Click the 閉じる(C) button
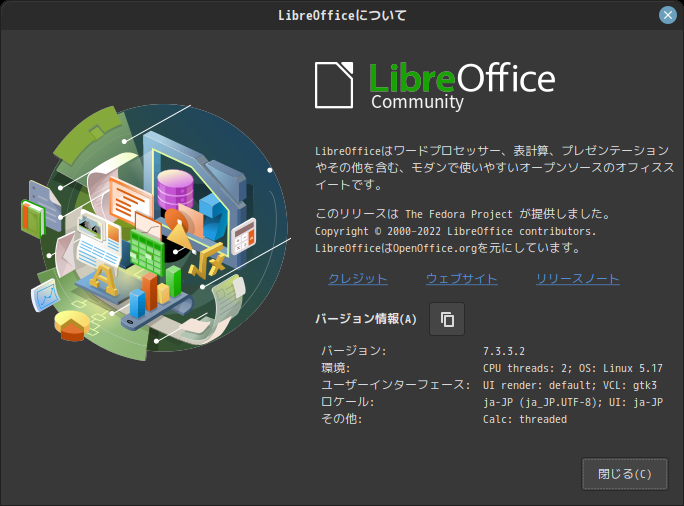 point(625,474)
